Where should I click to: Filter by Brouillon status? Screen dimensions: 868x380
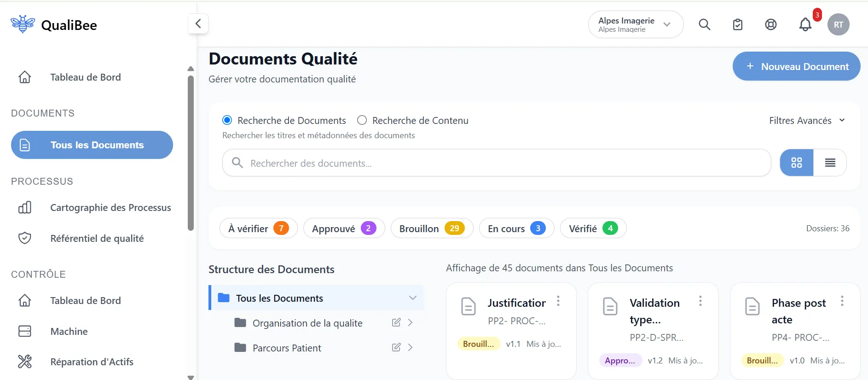click(x=432, y=228)
